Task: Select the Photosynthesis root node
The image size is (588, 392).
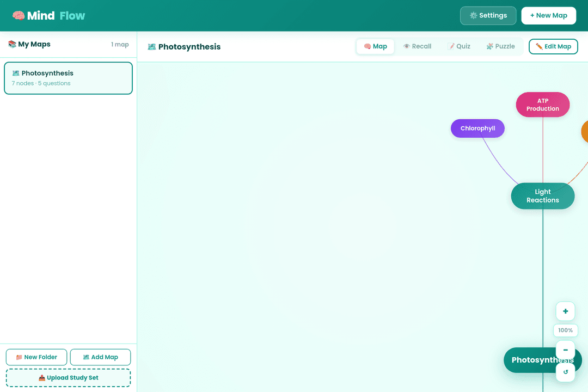Action: coord(531,360)
